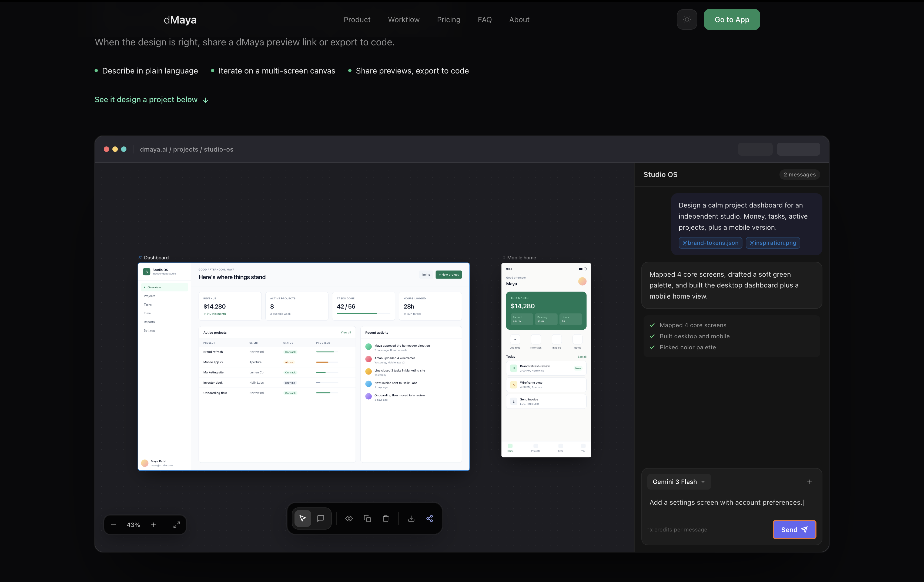This screenshot has height=582, width=924.
Task: Select the comment bubble tool
Action: pos(321,518)
